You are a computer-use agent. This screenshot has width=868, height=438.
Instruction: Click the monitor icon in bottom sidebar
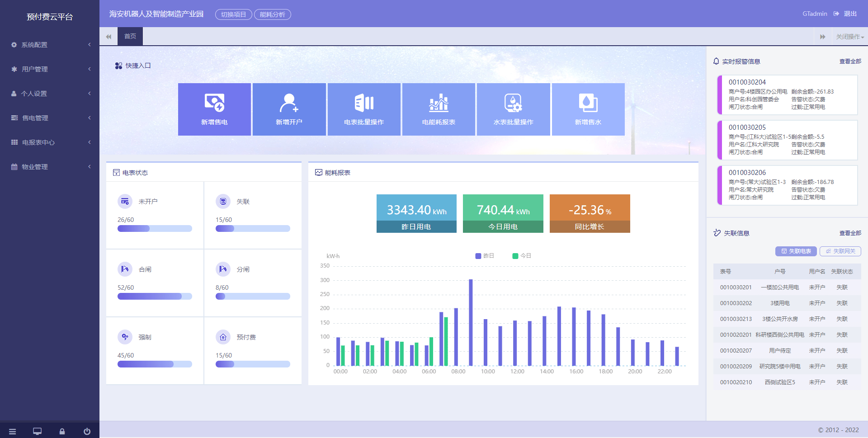click(37, 431)
